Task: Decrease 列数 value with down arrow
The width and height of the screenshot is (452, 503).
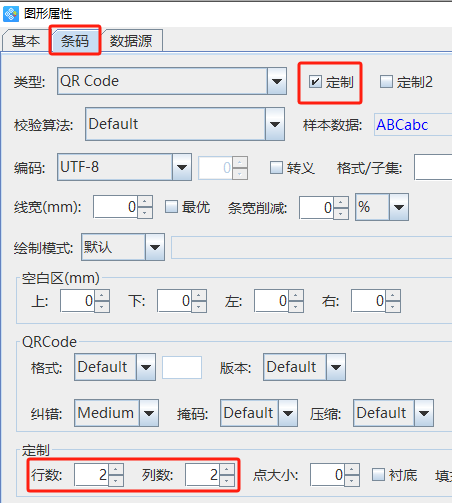Action: [x=227, y=480]
